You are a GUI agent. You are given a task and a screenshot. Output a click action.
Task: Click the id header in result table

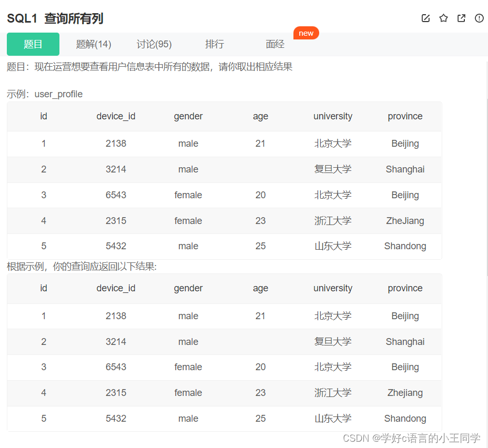point(44,288)
